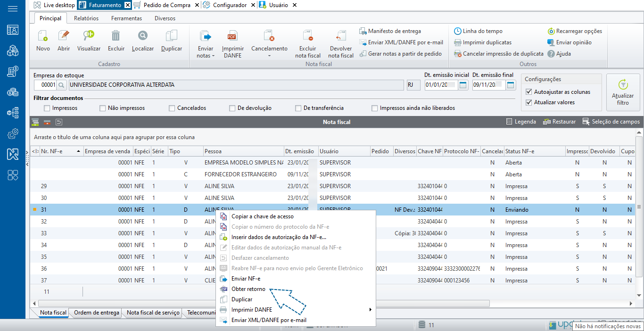Open calendar for Dt. emissão inicial
This screenshot has width=644, height=331.
click(463, 85)
